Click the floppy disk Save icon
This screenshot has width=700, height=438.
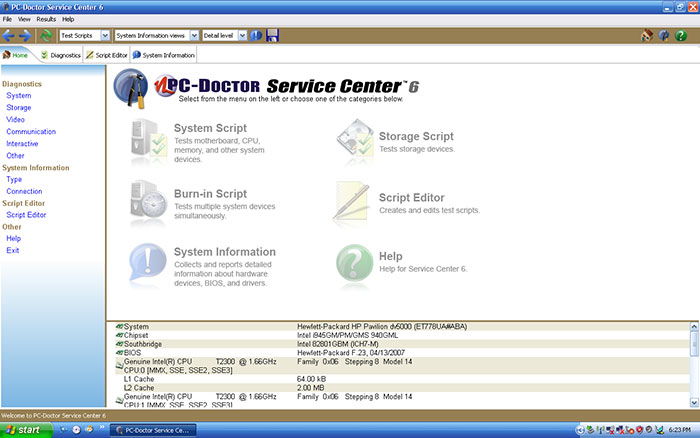coord(272,35)
